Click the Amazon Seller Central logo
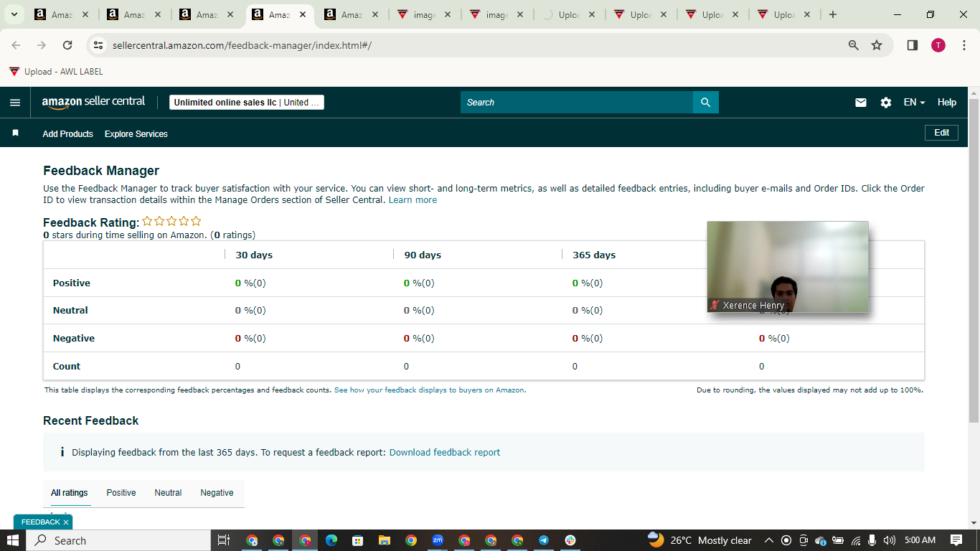Image resolution: width=980 pixels, height=551 pixels. pyautogui.click(x=93, y=103)
